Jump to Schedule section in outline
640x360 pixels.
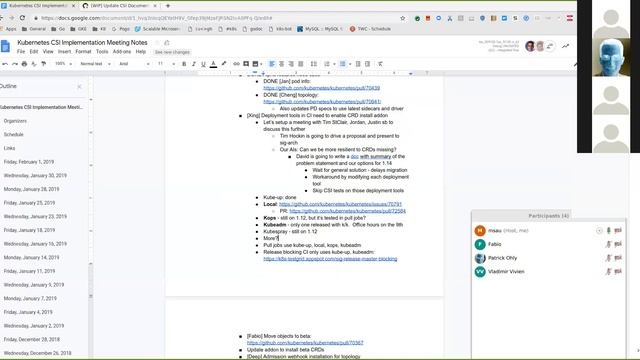pos(13,135)
